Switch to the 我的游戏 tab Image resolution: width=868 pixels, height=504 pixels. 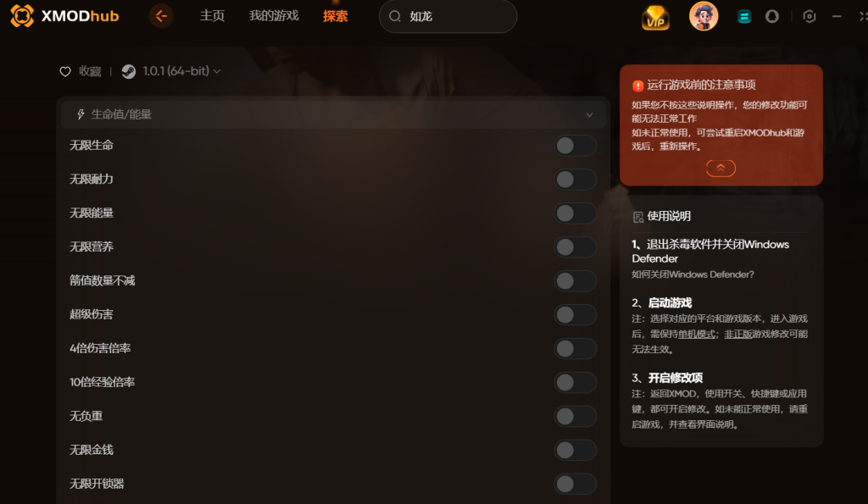274,16
